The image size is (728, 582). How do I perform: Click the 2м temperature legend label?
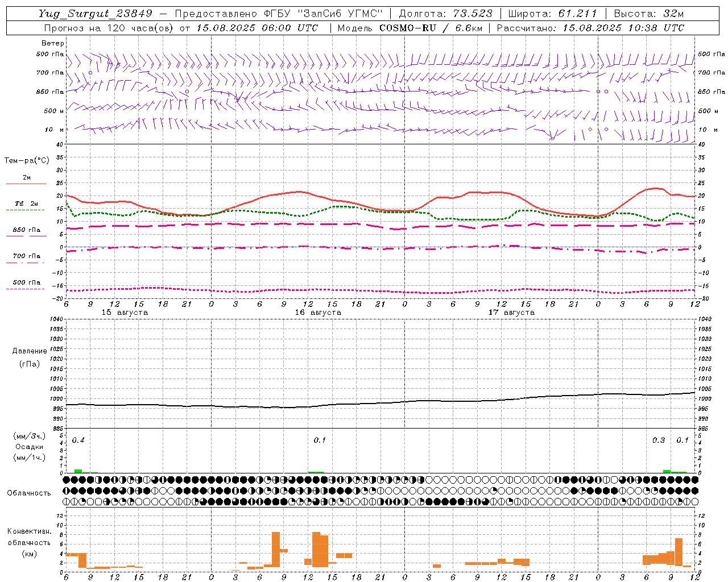(x=27, y=178)
